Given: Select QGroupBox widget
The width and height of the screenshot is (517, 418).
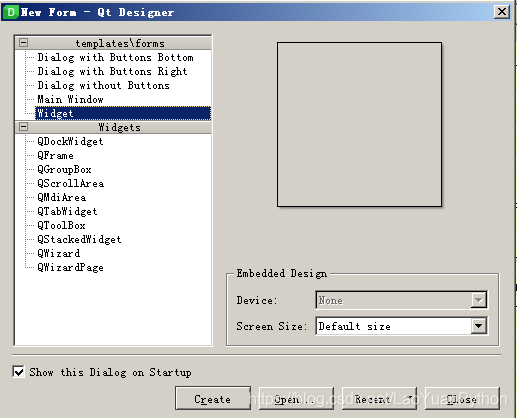Looking at the screenshot, I should [x=64, y=169].
